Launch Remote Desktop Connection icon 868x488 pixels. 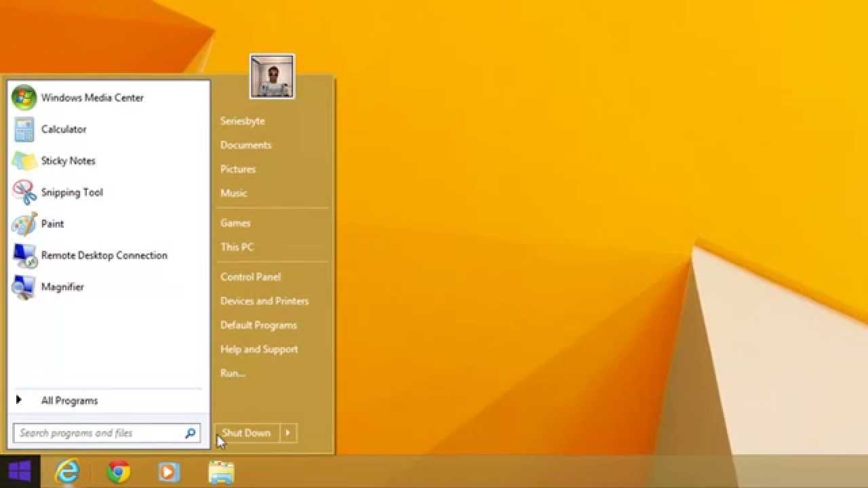pos(24,256)
